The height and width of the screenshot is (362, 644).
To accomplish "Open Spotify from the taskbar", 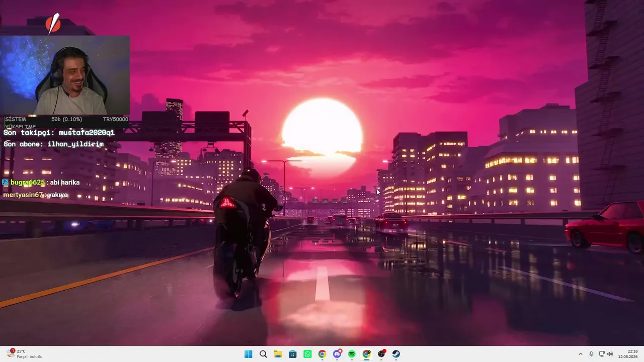I will tap(352, 354).
